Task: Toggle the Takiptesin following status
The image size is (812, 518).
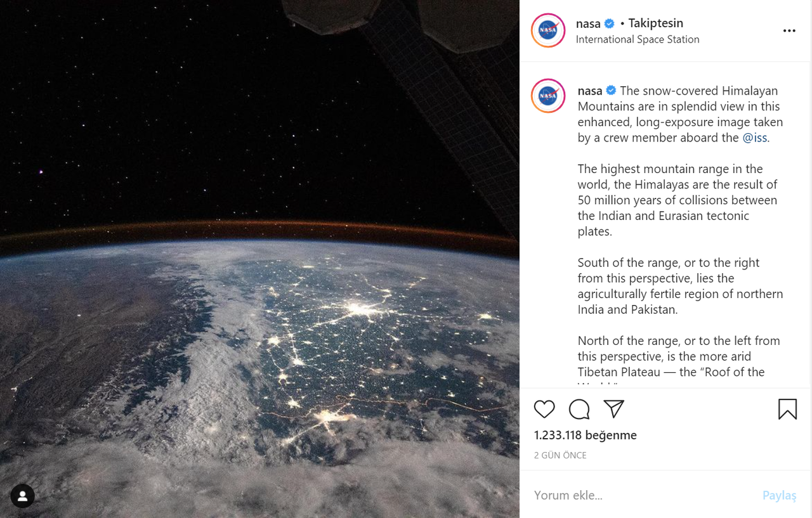Action: point(655,23)
